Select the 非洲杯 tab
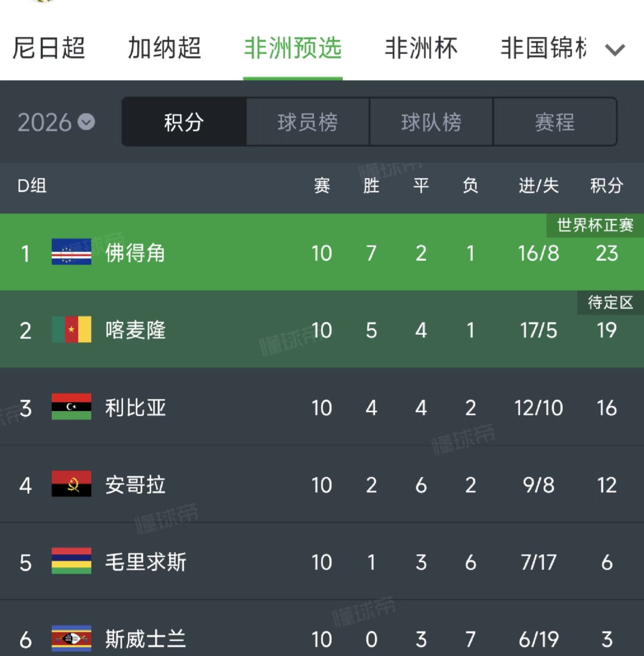The height and width of the screenshot is (656, 644). [x=421, y=48]
